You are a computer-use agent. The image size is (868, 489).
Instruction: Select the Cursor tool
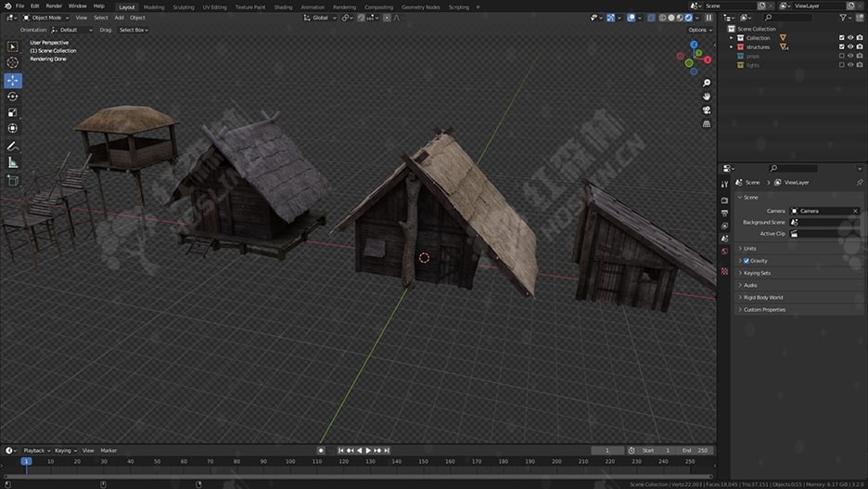13,62
